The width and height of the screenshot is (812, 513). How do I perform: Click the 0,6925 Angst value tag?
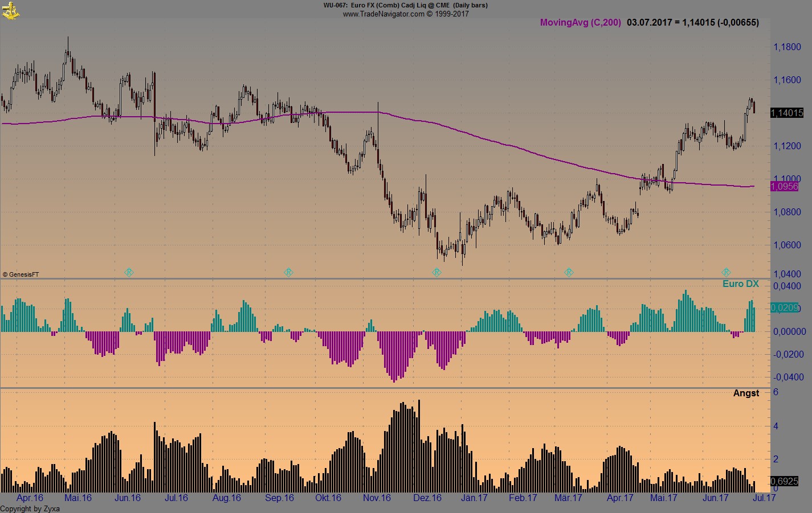(784, 481)
